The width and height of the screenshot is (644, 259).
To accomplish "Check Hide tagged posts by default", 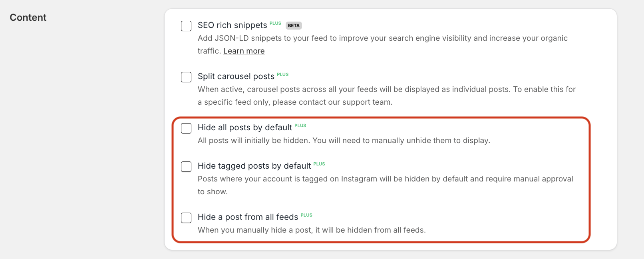I will pyautogui.click(x=186, y=167).
